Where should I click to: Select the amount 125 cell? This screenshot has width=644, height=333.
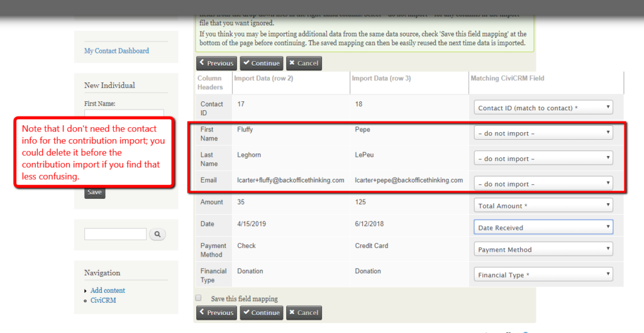(x=360, y=202)
